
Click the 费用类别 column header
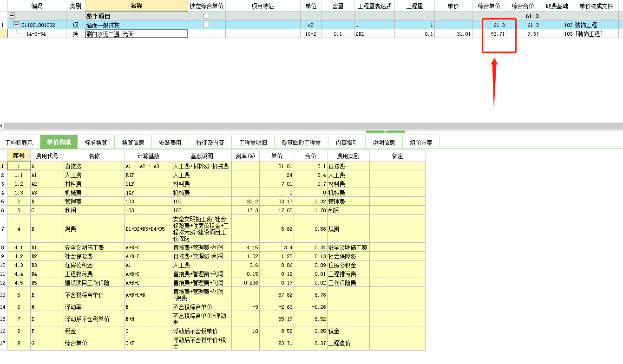coord(348,156)
